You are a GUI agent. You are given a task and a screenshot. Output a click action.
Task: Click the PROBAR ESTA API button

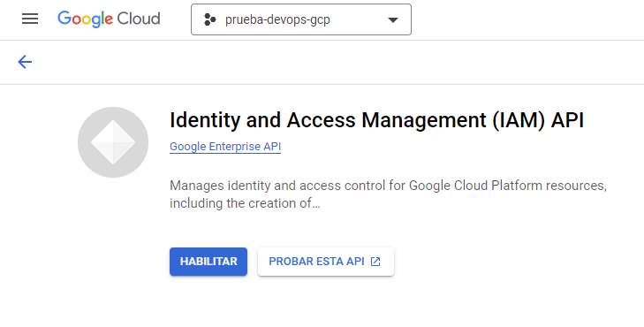coord(326,262)
